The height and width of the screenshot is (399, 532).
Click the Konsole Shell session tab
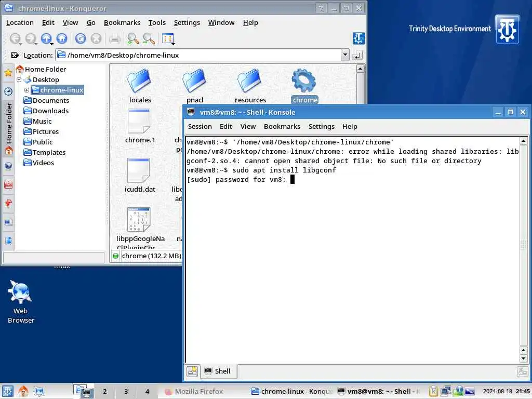click(x=218, y=371)
